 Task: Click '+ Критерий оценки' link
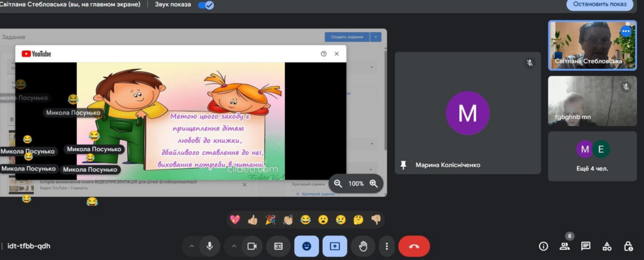315,194
